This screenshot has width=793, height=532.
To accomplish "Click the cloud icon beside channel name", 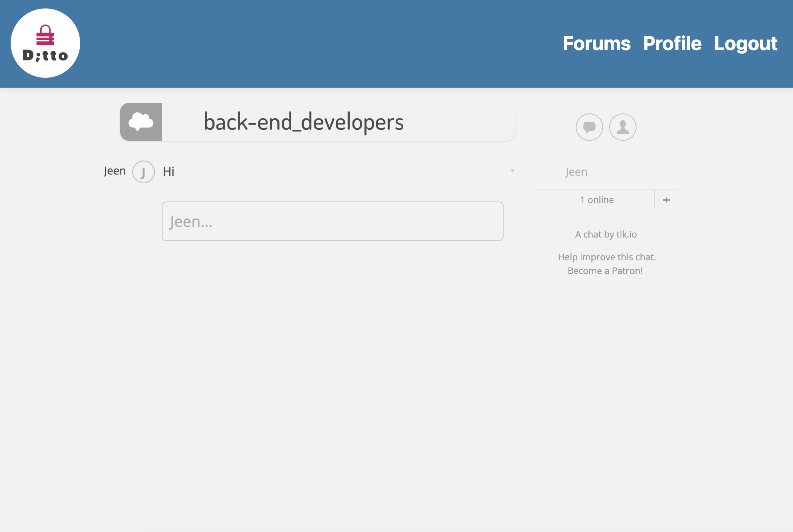I will [x=141, y=122].
